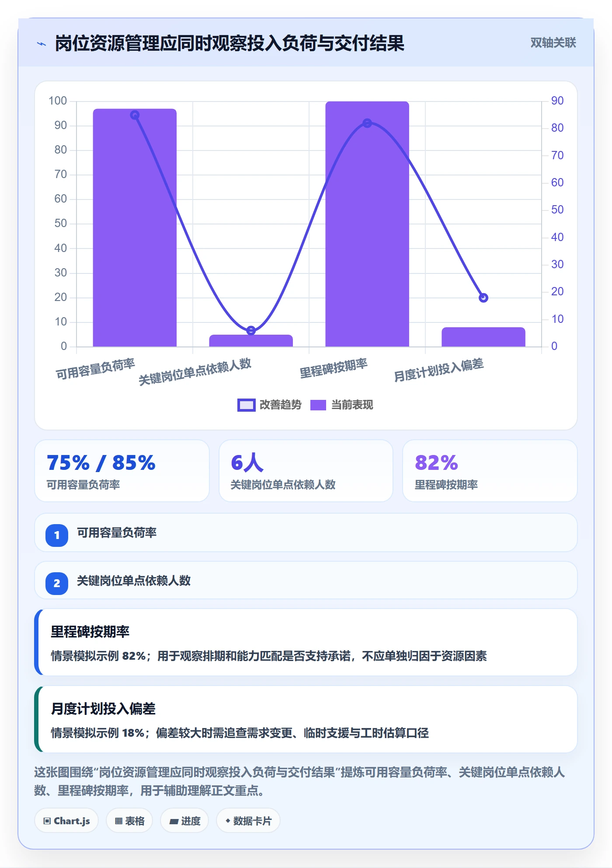The height and width of the screenshot is (868, 612).
Task: Click x-axis label 关键岗位单点依赖人数
Action: coord(195,372)
